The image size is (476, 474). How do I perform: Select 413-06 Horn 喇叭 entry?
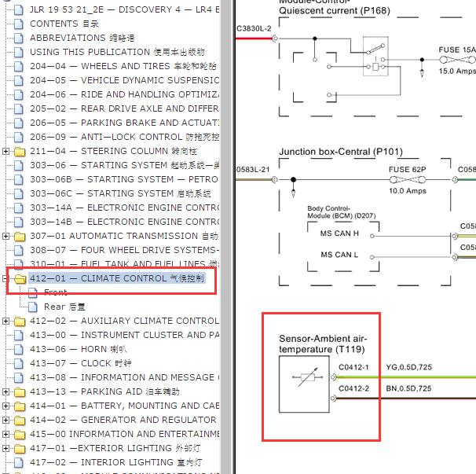pos(78,349)
